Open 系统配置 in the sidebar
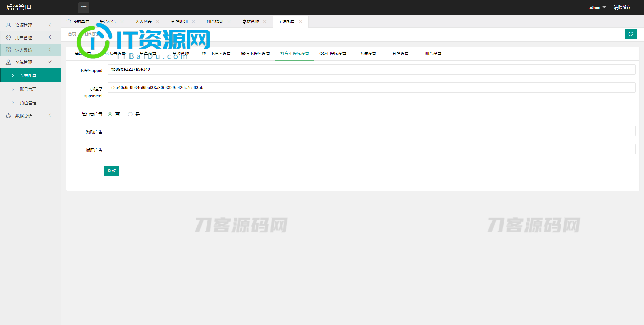Screen dimensions: 644x325 (31, 75)
